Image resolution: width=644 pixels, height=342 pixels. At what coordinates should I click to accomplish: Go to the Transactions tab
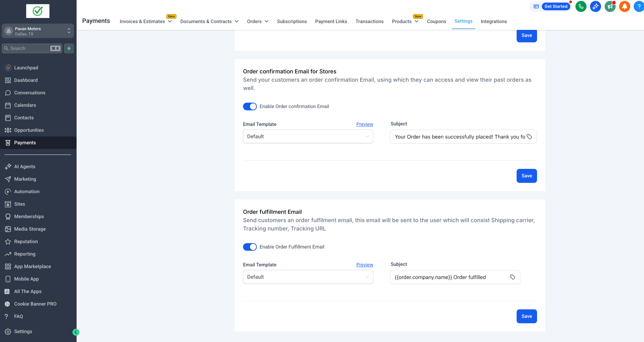pyautogui.click(x=369, y=21)
